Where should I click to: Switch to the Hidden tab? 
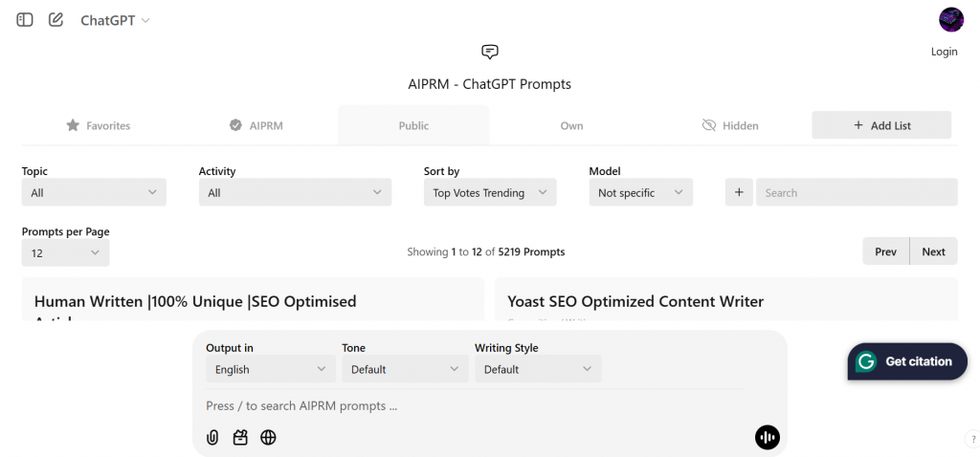(730, 125)
